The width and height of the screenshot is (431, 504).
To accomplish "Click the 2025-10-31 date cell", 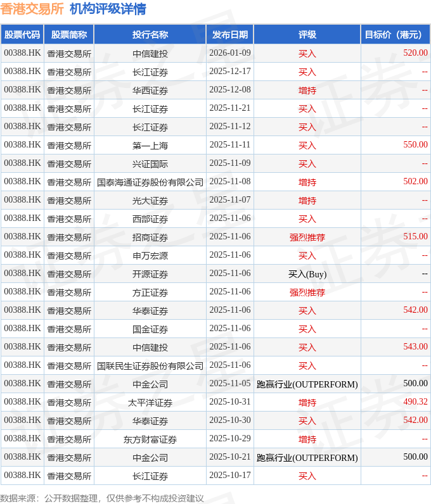I will [x=230, y=401].
